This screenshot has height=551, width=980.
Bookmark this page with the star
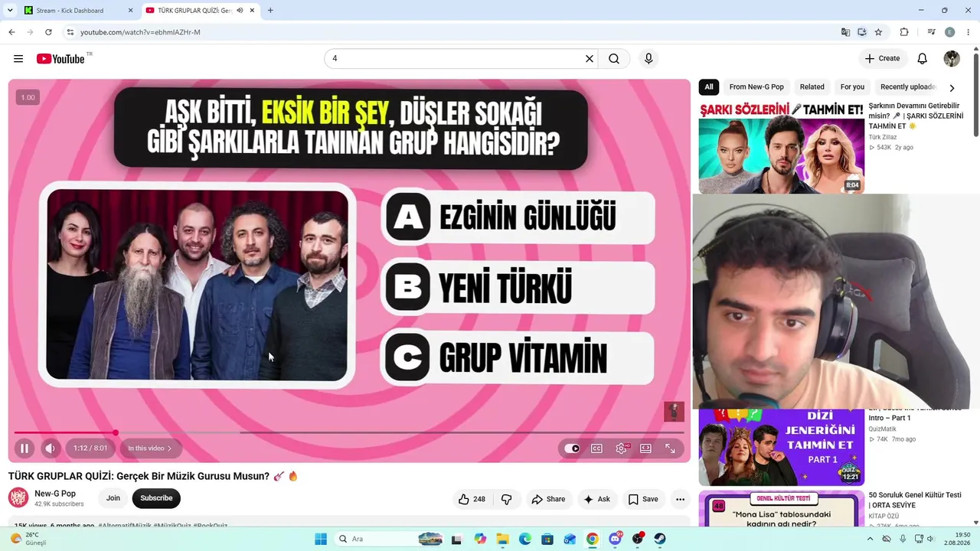click(x=878, y=32)
